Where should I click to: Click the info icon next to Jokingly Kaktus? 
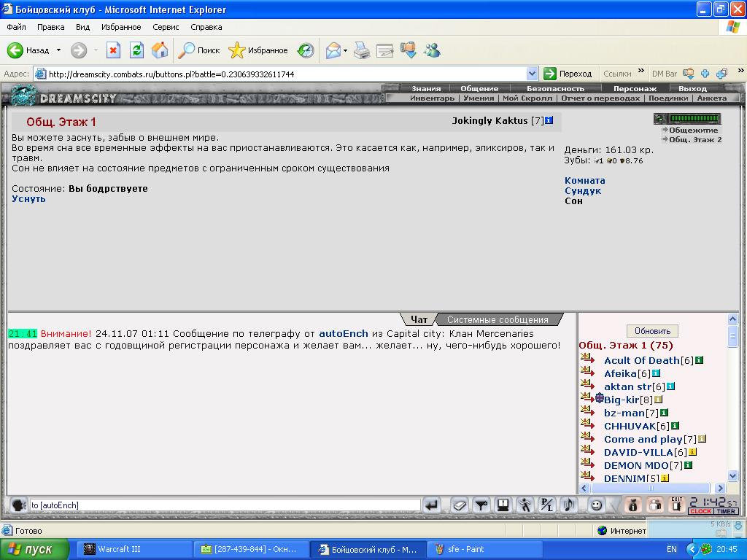point(549,120)
